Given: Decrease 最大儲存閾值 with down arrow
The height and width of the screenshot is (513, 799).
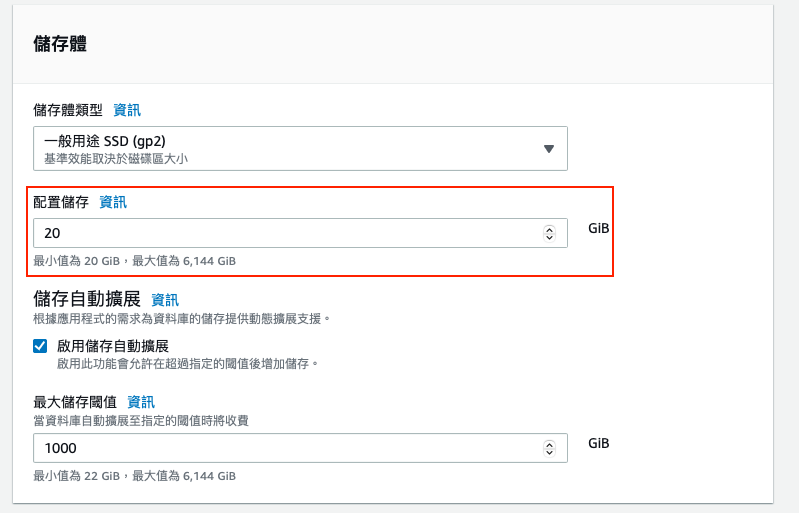Looking at the screenshot, I should (549, 453).
